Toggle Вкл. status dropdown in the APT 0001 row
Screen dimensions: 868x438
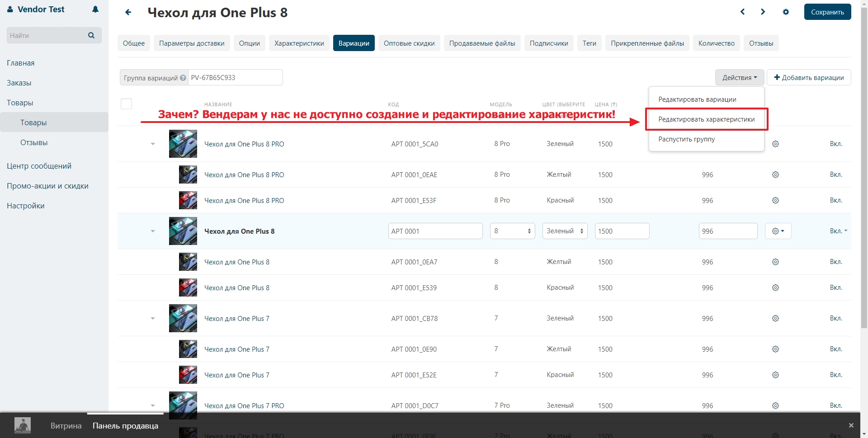838,231
